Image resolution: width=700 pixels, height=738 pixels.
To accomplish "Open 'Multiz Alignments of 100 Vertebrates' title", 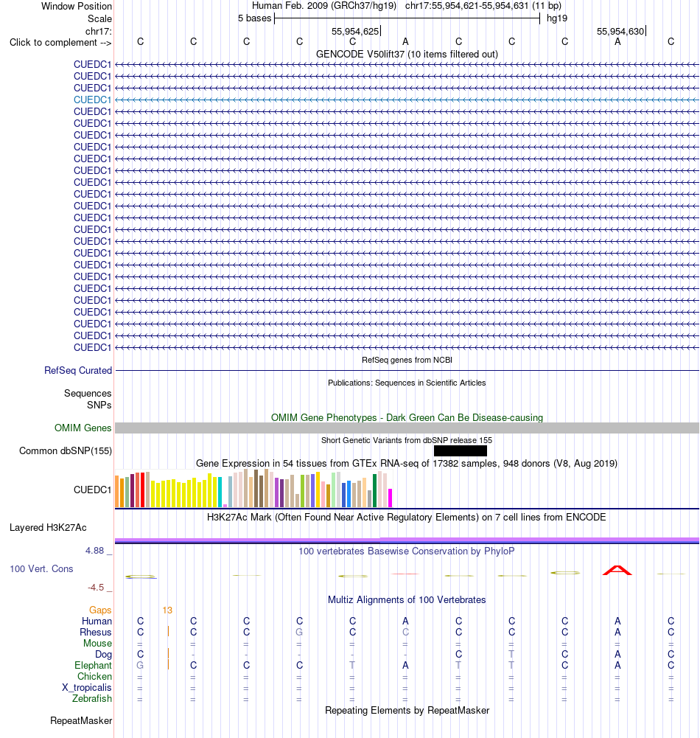I will point(407,599).
